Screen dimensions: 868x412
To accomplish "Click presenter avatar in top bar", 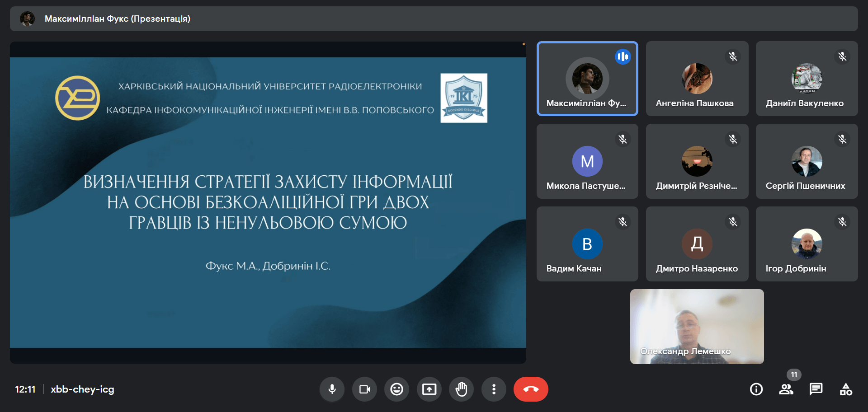I will pyautogui.click(x=28, y=19).
